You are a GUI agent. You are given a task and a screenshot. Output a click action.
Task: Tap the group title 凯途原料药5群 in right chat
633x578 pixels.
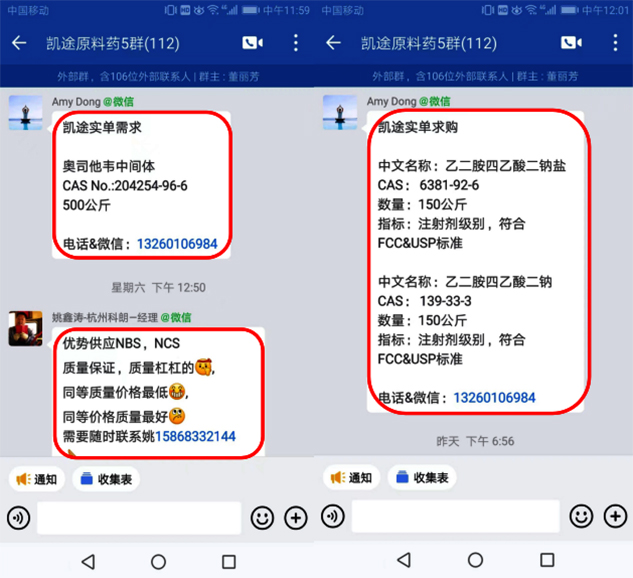click(429, 43)
